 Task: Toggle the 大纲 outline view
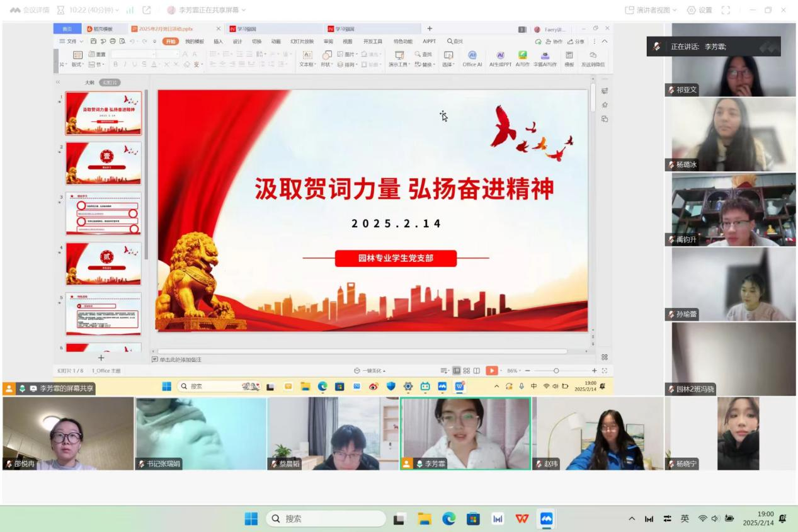(89, 82)
